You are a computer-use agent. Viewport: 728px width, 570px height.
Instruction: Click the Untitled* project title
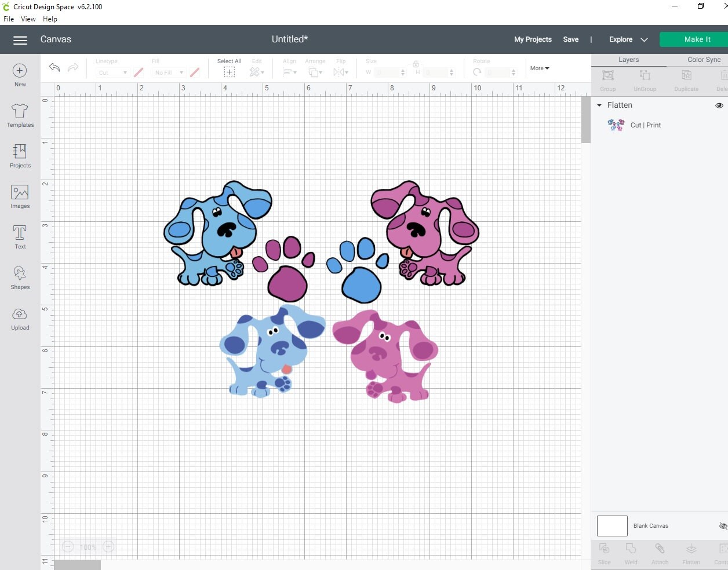[290, 39]
